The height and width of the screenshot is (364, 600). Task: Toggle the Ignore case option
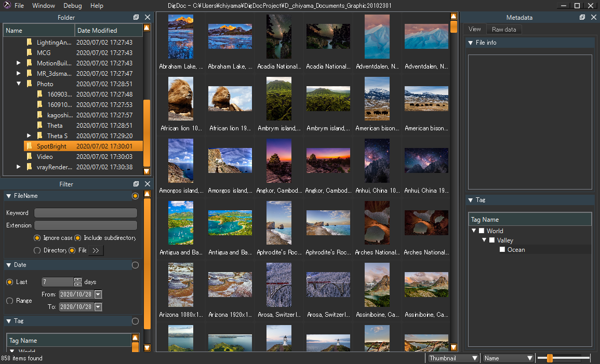(37, 238)
